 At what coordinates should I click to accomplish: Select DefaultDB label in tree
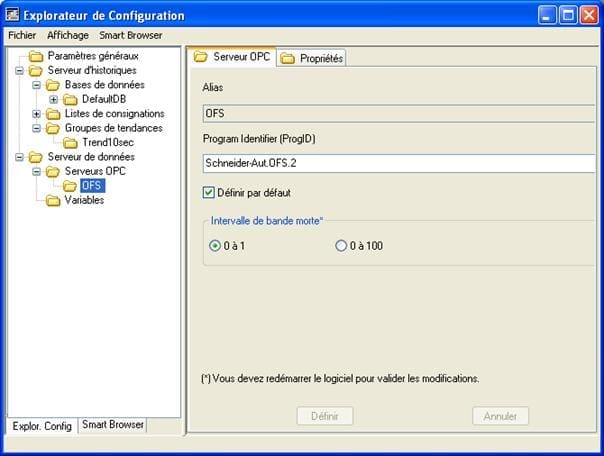(x=104, y=99)
